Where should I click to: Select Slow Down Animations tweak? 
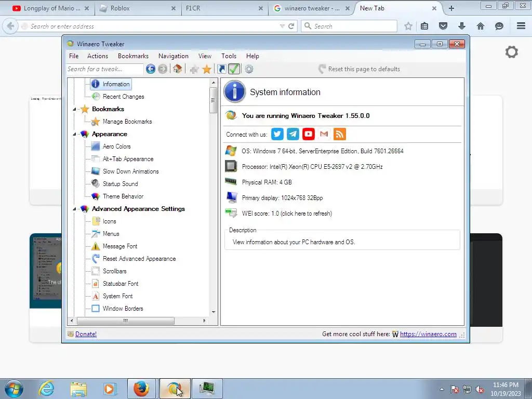[130, 171]
